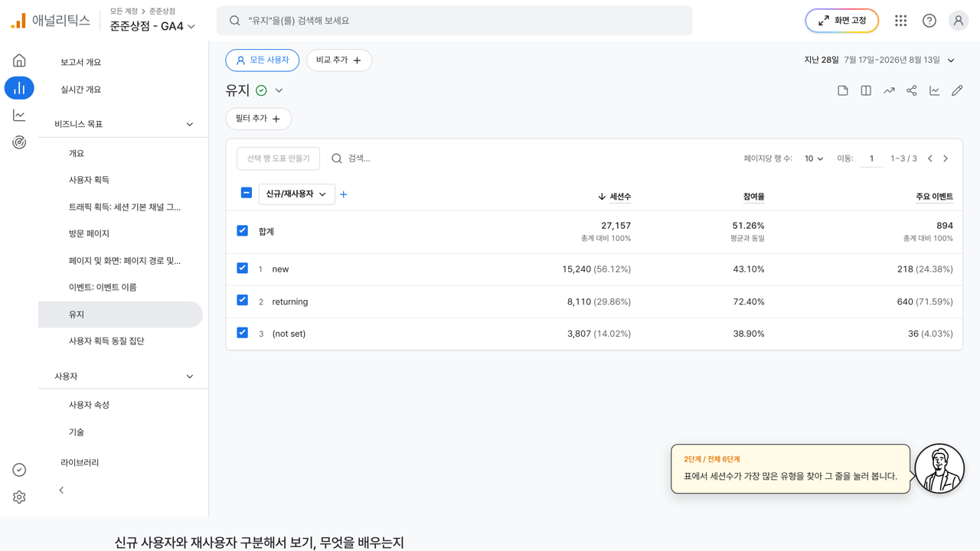This screenshot has height=551, width=980.
Task: Open the date range dropdown
Action: [x=880, y=60]
